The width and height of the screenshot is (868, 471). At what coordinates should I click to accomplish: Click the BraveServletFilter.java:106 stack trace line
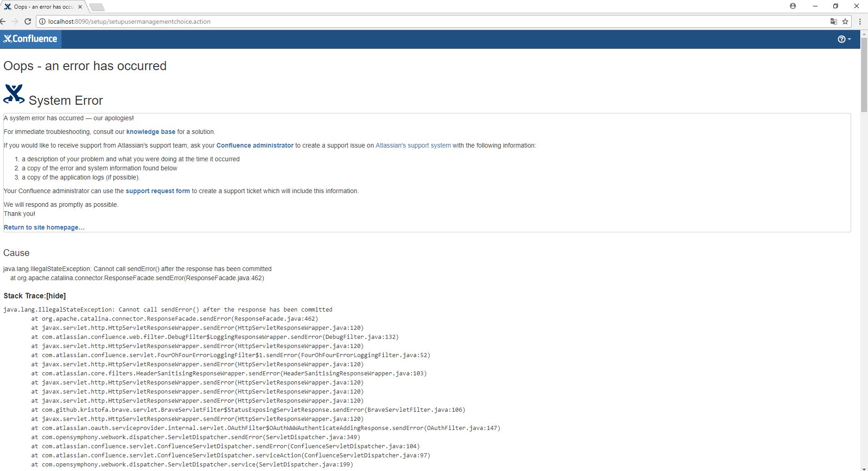pyautogui.click(x=248, y=410)
